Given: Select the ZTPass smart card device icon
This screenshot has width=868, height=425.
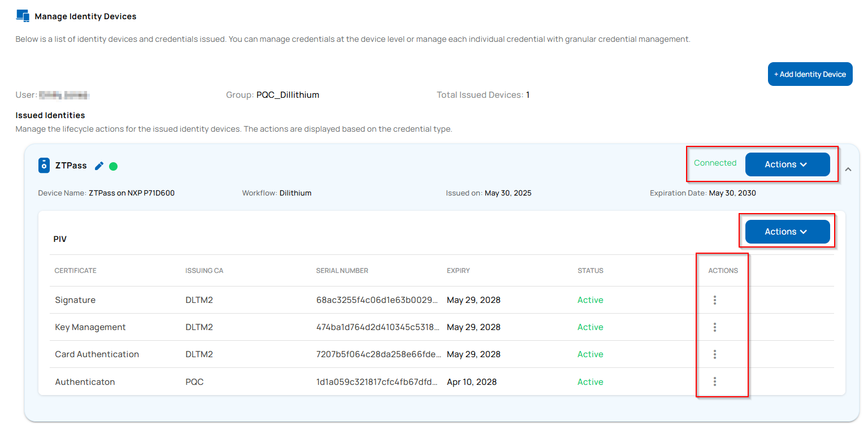Looking at the screenshot, I should (x=44, y=165).
